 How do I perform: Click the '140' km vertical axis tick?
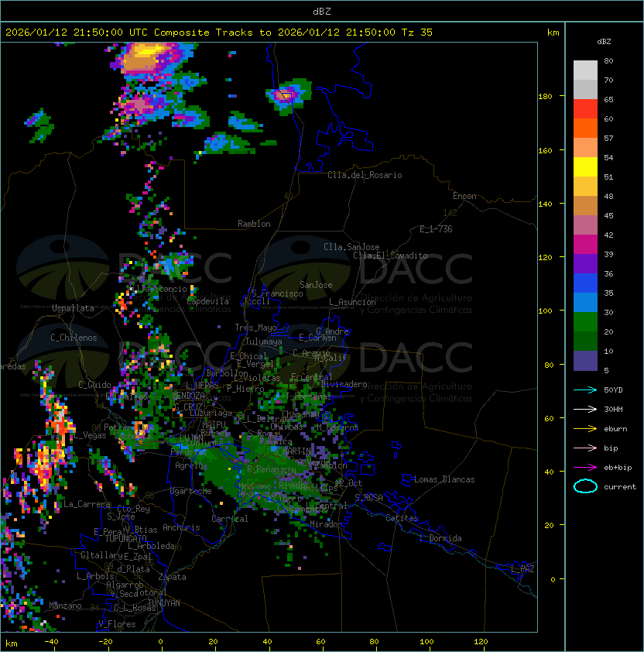click(545, 204)
